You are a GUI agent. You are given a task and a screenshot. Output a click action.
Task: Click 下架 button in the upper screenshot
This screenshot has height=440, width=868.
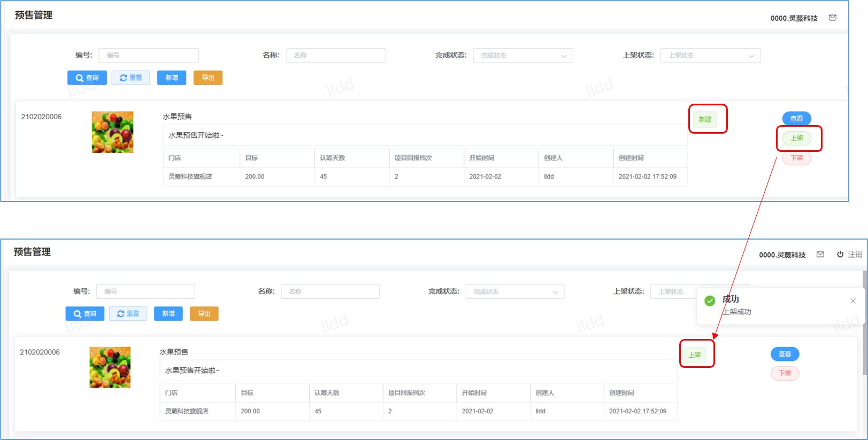click(x=797, y=158)
